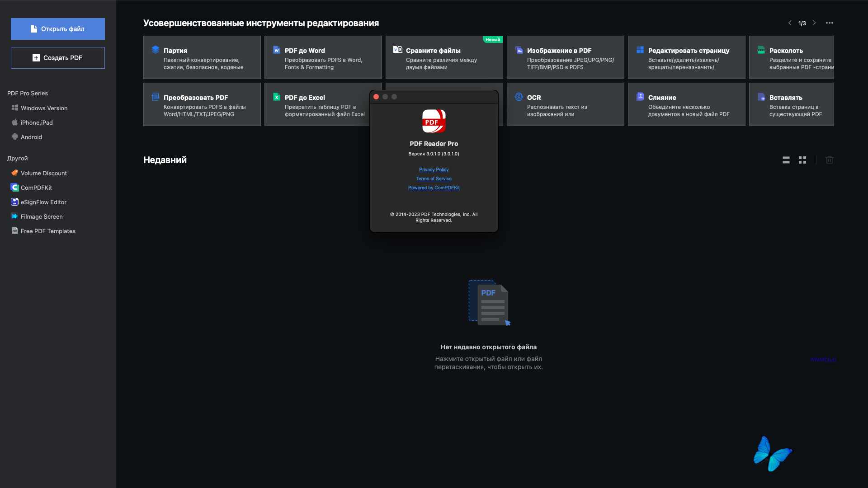Click "Нет недавно открытого файла" message
The height and width of the screenshot is (488, 868).
click(489, 347)
